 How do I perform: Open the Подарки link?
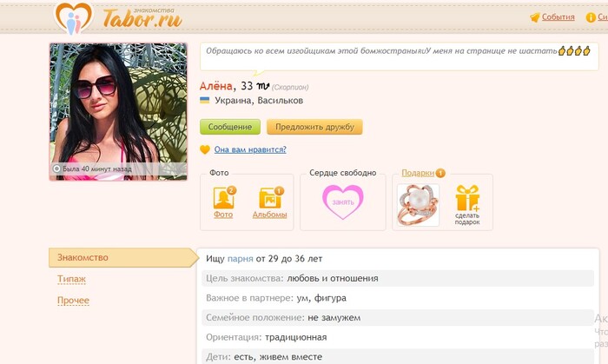tap(418, 173)
